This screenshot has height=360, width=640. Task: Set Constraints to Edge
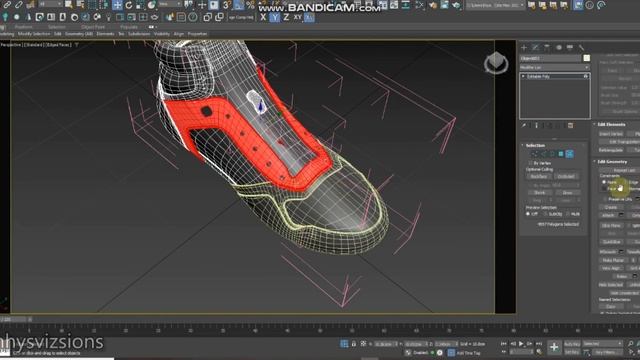pyautogui.click(x=626, y=182)
